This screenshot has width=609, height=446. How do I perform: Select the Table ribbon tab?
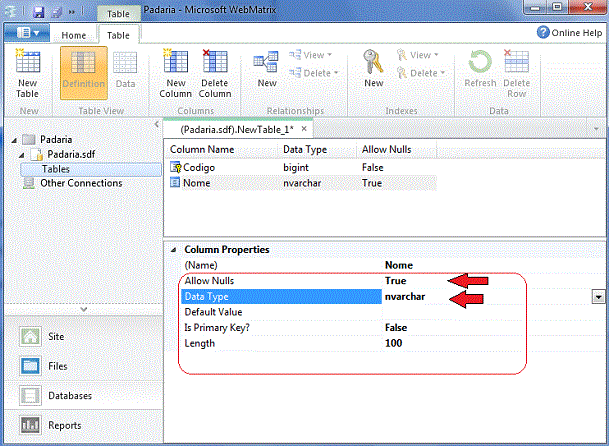coord(118,35)
